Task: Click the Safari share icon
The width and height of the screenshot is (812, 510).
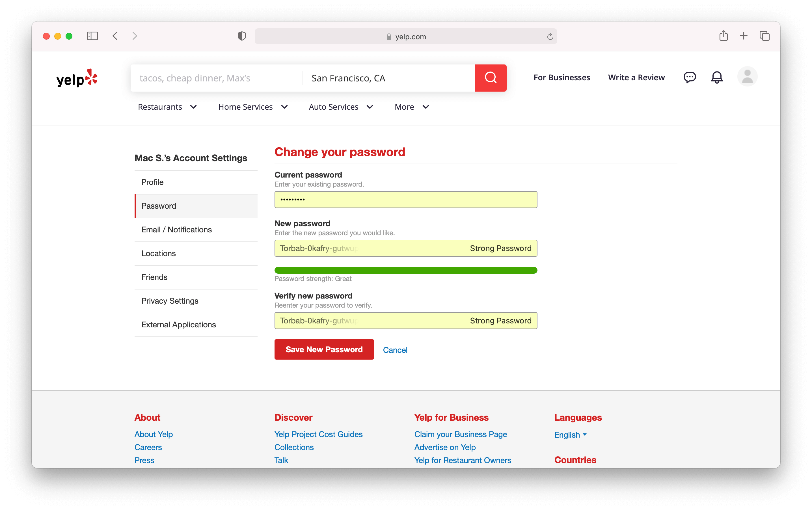Action: (x=723, y=35)
